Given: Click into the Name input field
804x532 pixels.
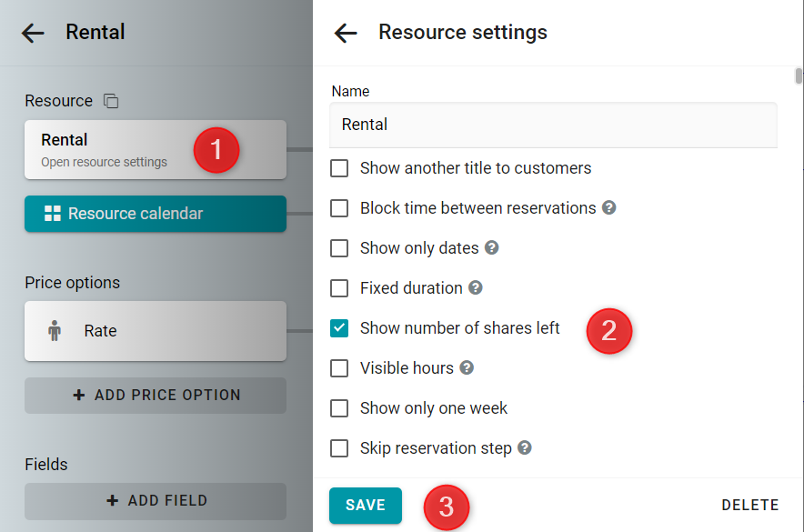Looking at the screenshot, I should tap(553, 125).
